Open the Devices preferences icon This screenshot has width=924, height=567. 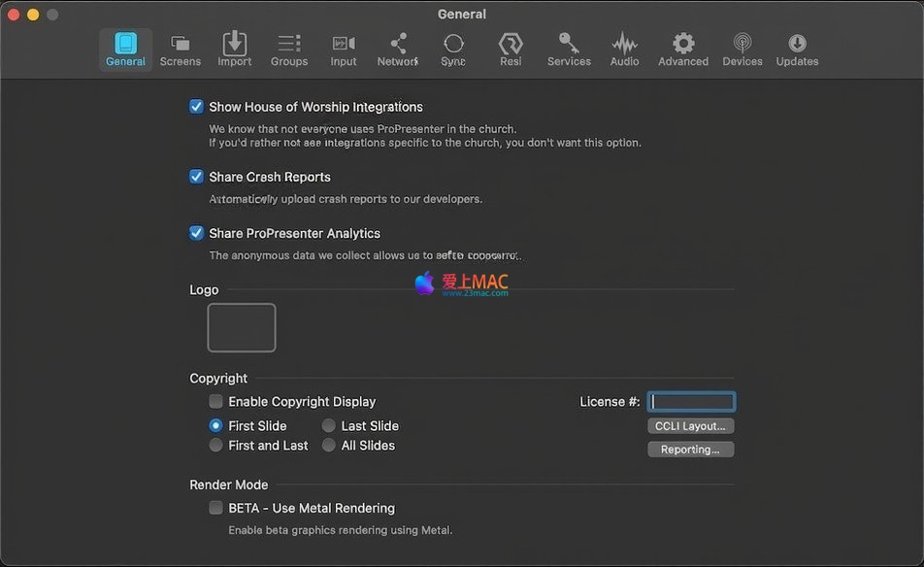742,44
